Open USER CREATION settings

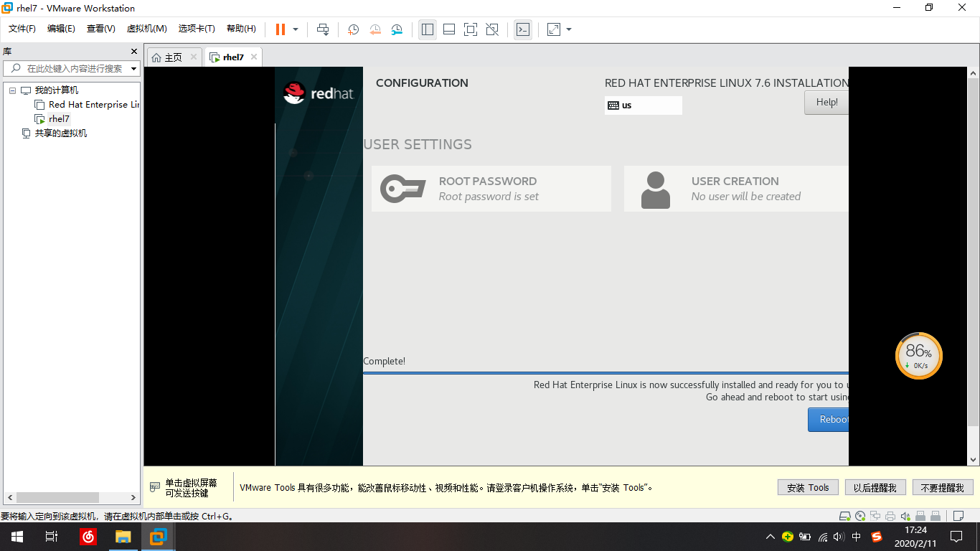point(736,189)
